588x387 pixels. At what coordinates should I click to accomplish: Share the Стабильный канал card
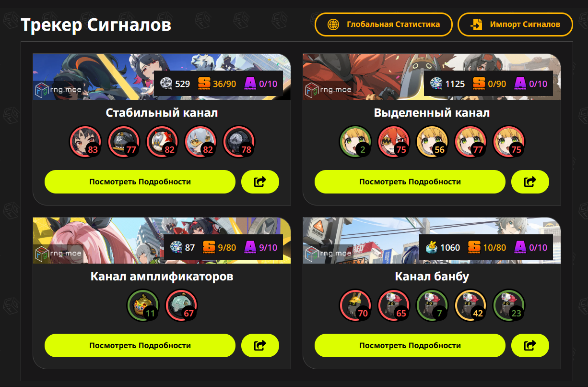pyautogui.click(x=260, y=181)
